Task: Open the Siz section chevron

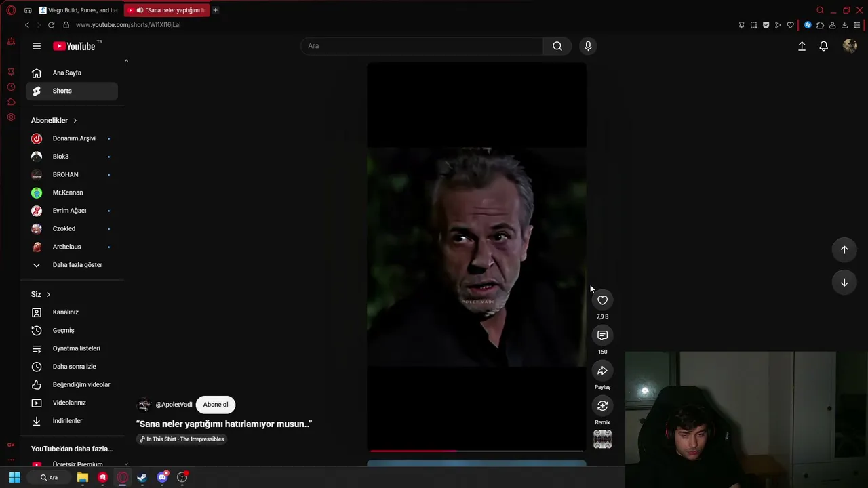Action: coord(48,294)
